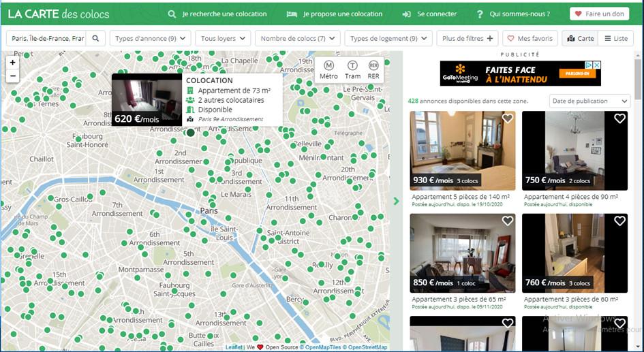The height and width of the screenshot is (352, 644).
Task: Click "Appartement 4 pièces de 90 m²" title
Action: click(571, 197)
